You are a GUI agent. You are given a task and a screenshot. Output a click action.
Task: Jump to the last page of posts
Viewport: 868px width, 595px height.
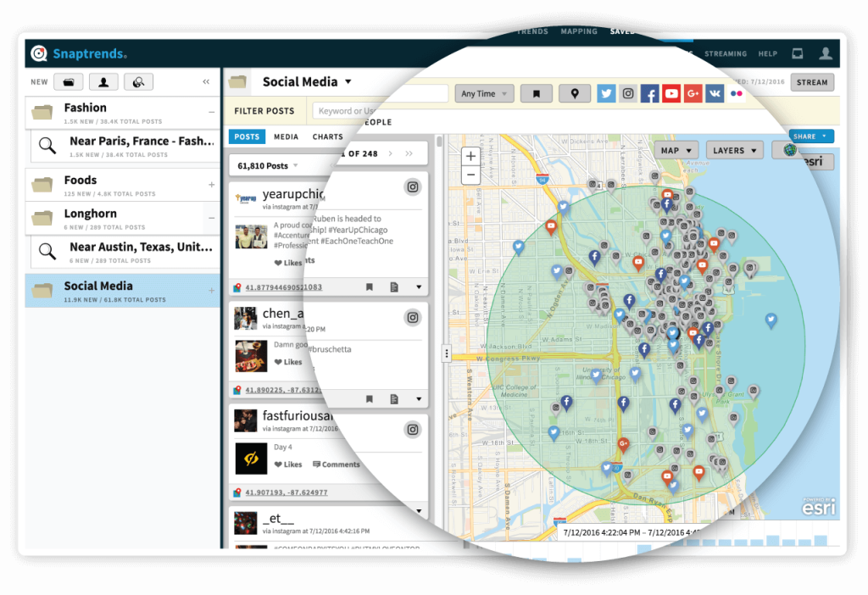(x=409, y=154)
